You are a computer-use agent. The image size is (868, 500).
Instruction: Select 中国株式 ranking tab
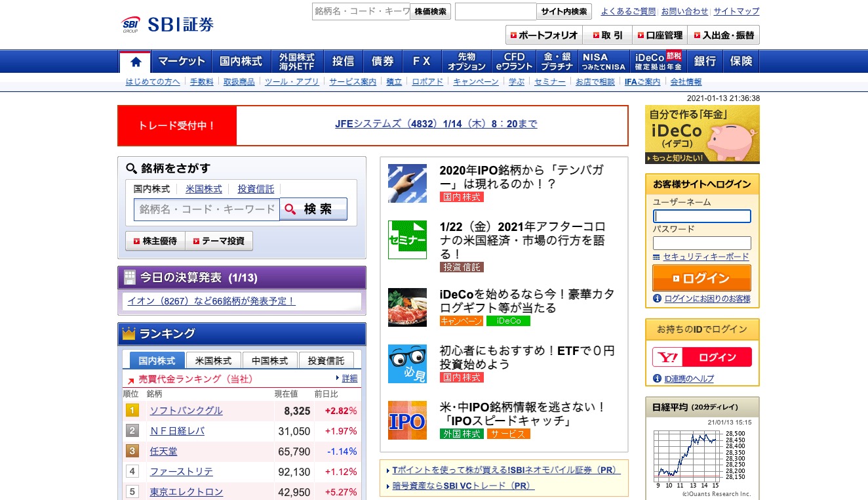pyautogui.click(x=270, y=361)
